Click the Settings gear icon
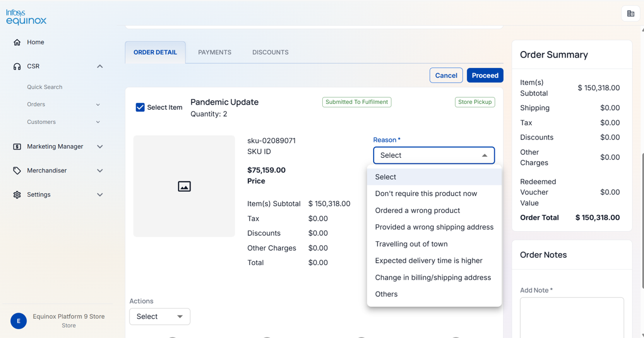Viewport: 644px width, 338px height. pos(17,194)
